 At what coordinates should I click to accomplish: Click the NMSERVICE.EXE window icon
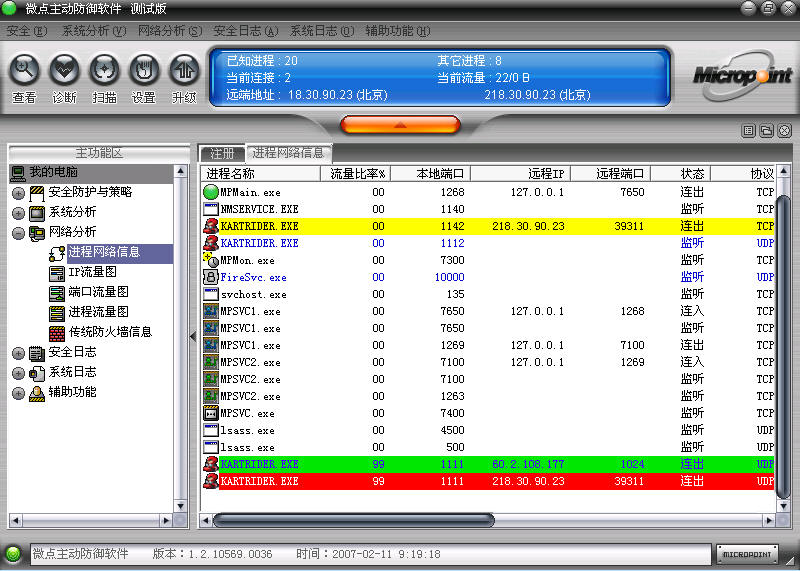(211, 209)
